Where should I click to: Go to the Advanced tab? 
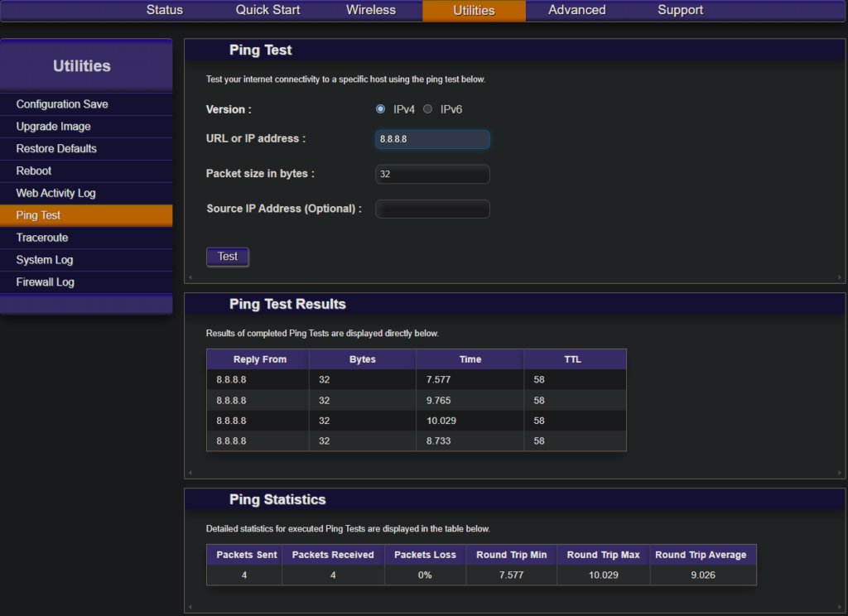pos(577,10)
